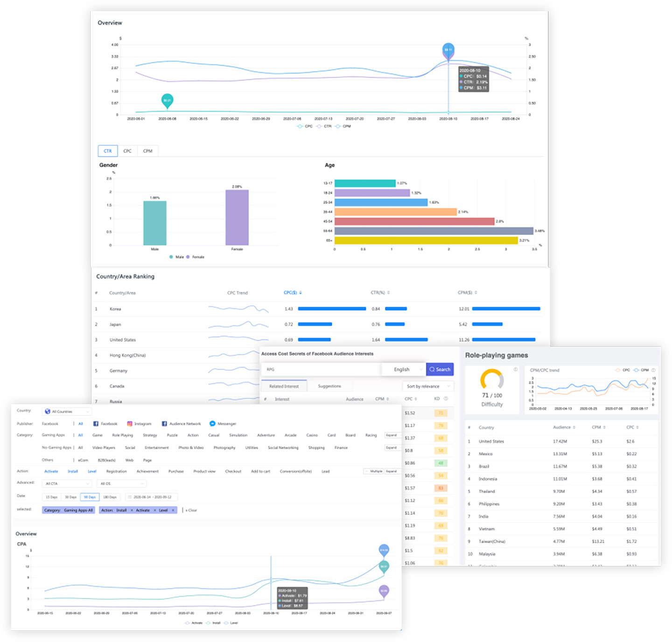Switch to the CPM tab
Screen dimensions: 672x642
(x=147, y=151)
